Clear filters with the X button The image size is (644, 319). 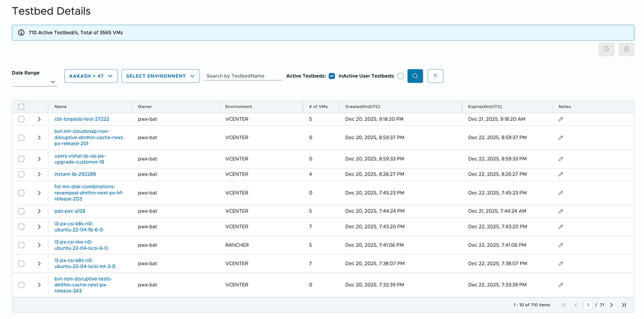435,76
